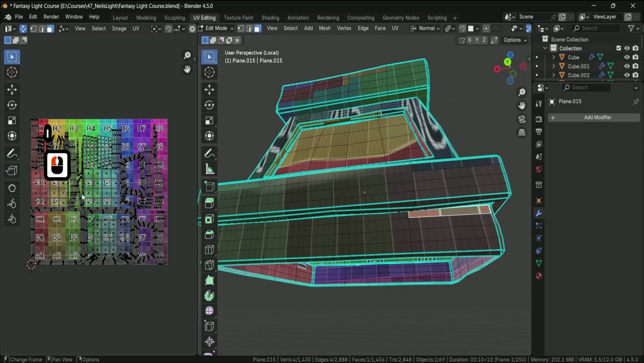
Task: Open the Mesh menu
Action: (324, 29)
